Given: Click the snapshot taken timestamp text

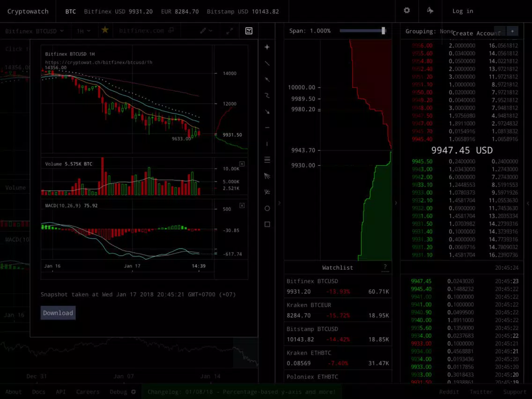Looking at the screenshot, I should tap(138, 295).
